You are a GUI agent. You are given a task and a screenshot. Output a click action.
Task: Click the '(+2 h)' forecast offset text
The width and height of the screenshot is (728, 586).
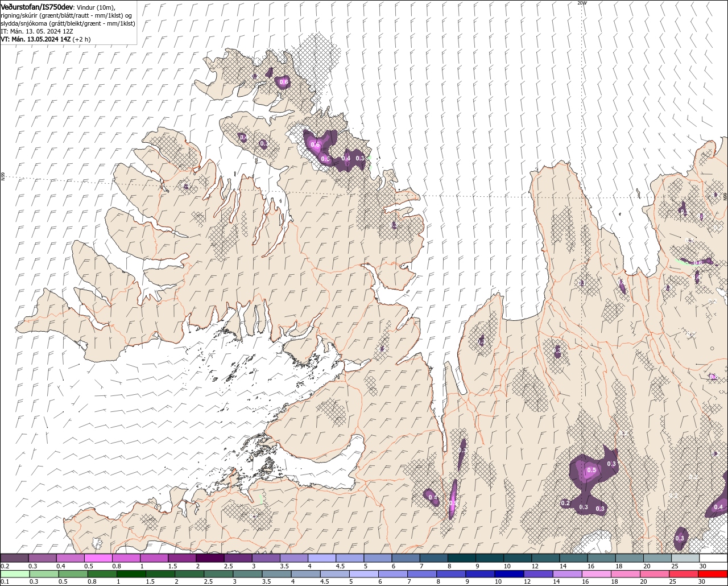(x=81, y=39)
